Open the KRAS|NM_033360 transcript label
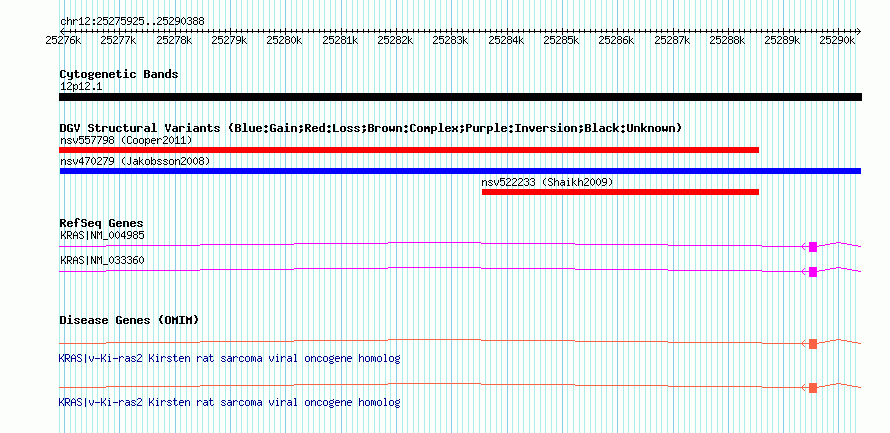Image resolution: width=890 pixels, height=433 pixels. click(102, 260)
